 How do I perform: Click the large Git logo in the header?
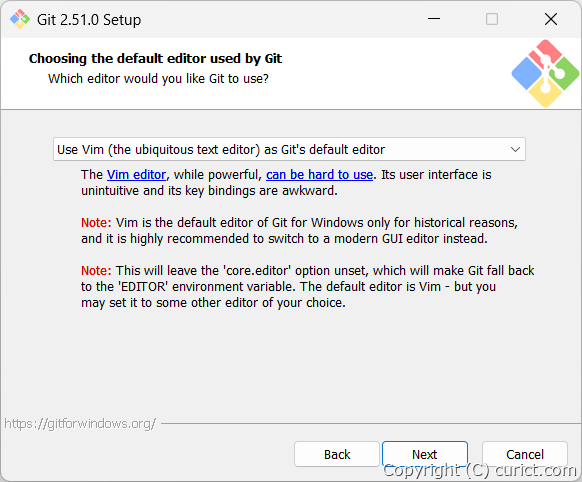coord(545,73)
